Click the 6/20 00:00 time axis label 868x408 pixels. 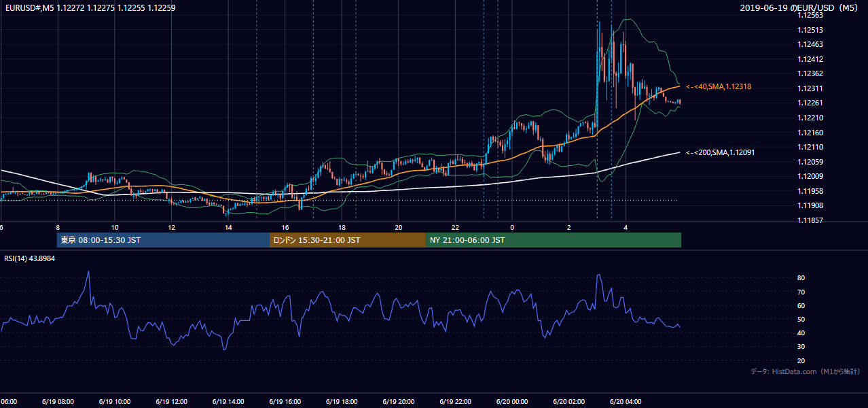coord(511,402)
